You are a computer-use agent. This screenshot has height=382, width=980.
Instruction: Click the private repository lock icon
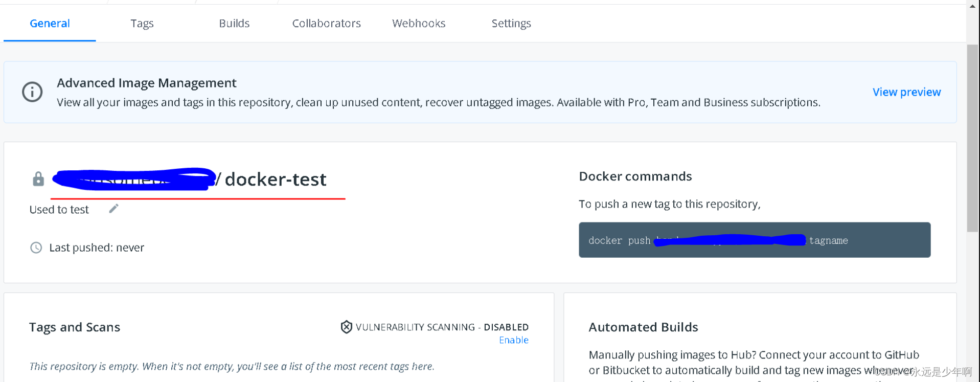point(38,179)
